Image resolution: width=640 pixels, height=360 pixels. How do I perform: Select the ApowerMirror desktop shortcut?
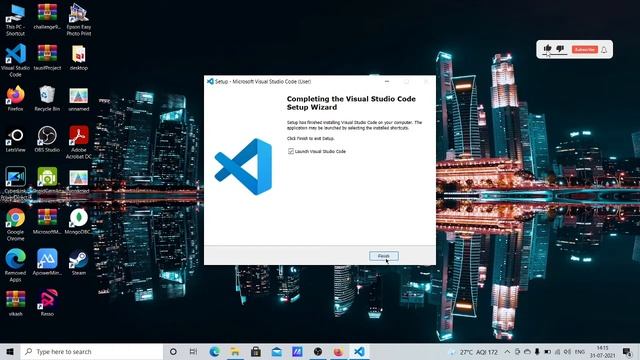[x=47, y=262]
